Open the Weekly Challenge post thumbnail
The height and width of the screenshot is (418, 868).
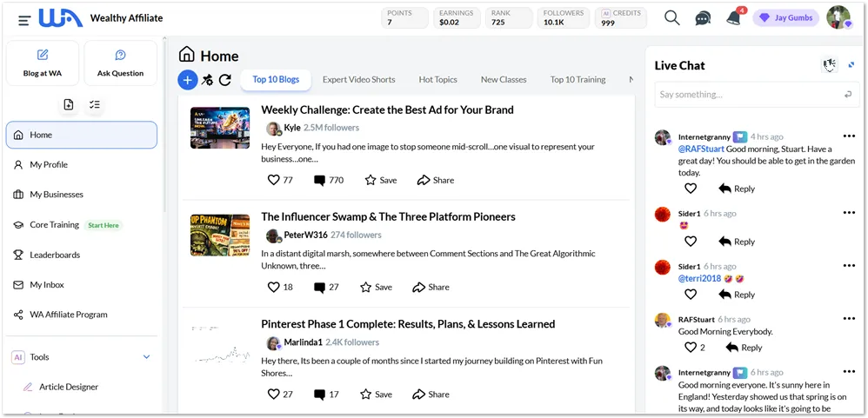[x=220, y=128]
